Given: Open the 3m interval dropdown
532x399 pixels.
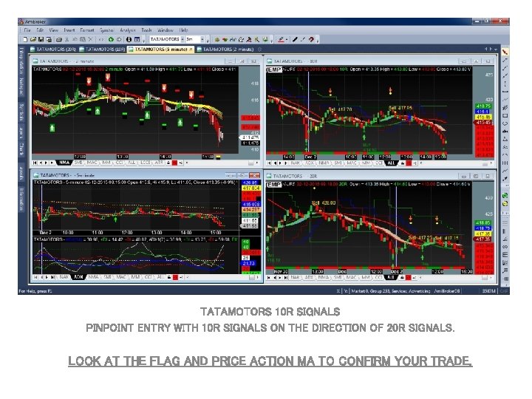Looking at the screenshot, I should [x=202, y=39].
